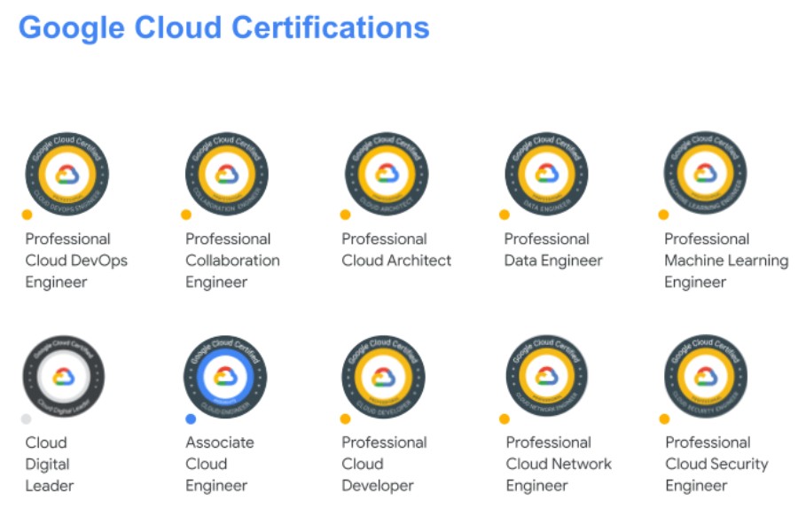
Task: Choose the Professional Machine Learning Engineer badge
Action: 706,173
